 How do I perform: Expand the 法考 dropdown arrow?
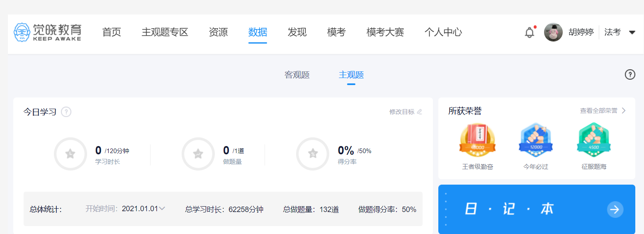tap(632, 32)
